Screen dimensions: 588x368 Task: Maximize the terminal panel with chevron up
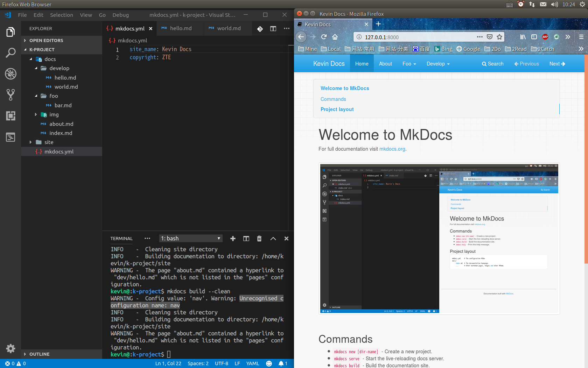tap(273, 238)
